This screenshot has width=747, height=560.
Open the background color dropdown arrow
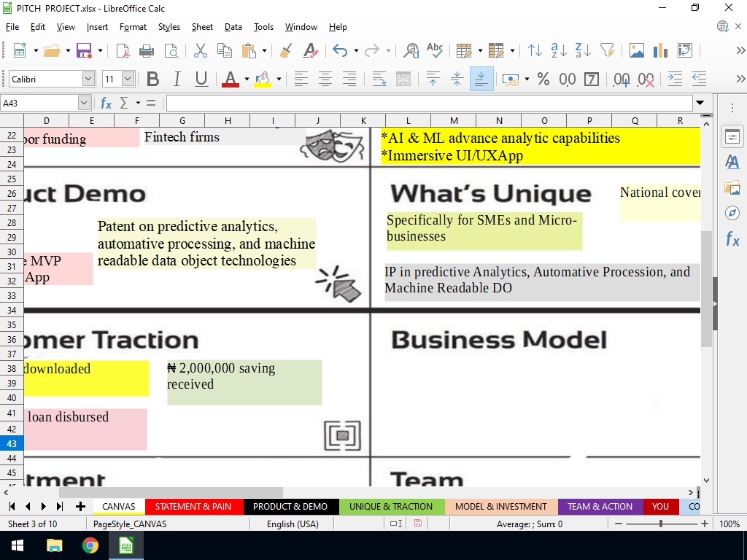(x=279, y=79)
